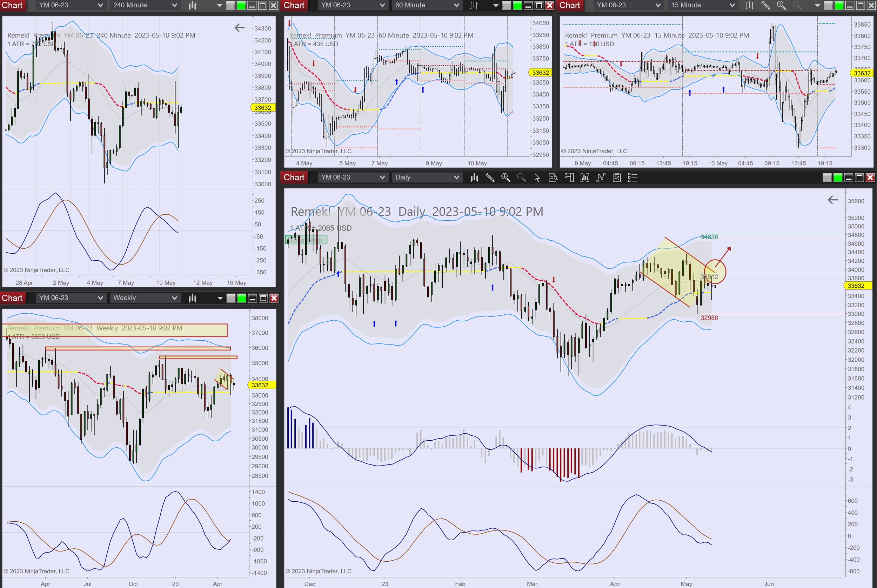Toggle green instrument link on Weekly chart

pos(242,298)
